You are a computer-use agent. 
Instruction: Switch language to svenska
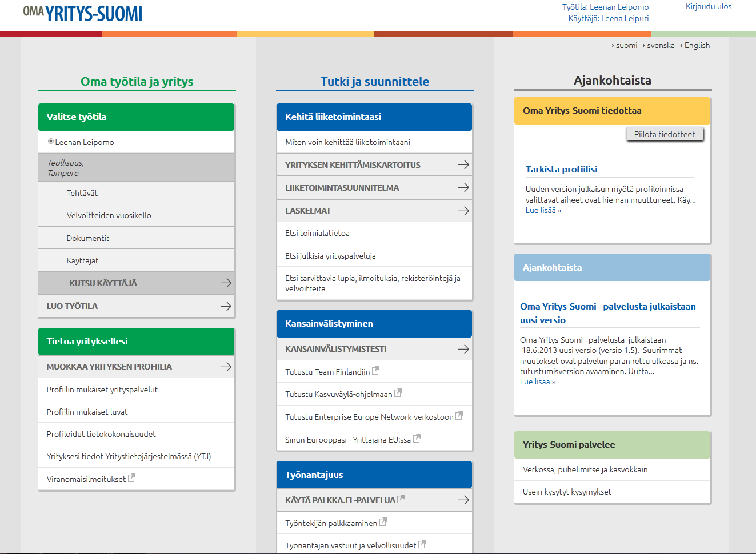coord(661,45)
